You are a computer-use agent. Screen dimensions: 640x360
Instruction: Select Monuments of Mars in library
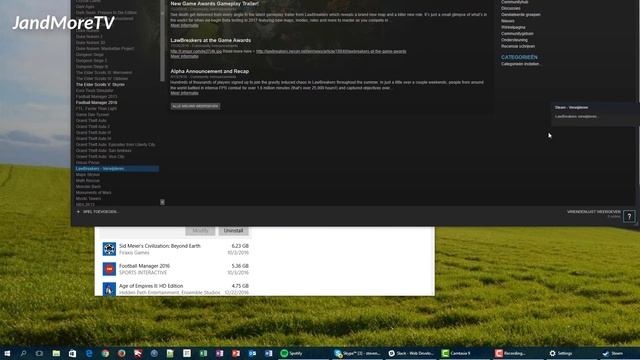(x=93, y=193)
